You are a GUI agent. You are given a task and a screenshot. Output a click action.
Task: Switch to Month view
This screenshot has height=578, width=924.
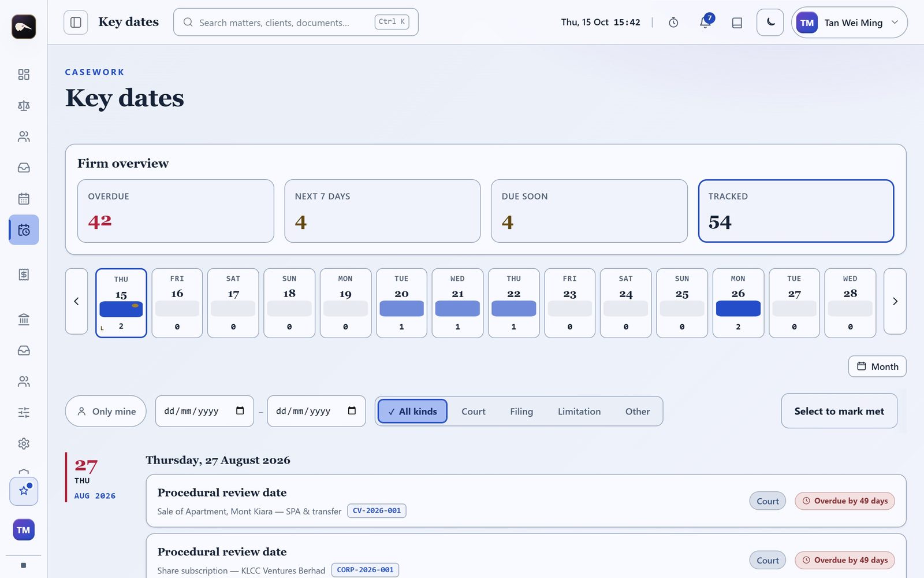pyautogui.click(x=877, y=366)
